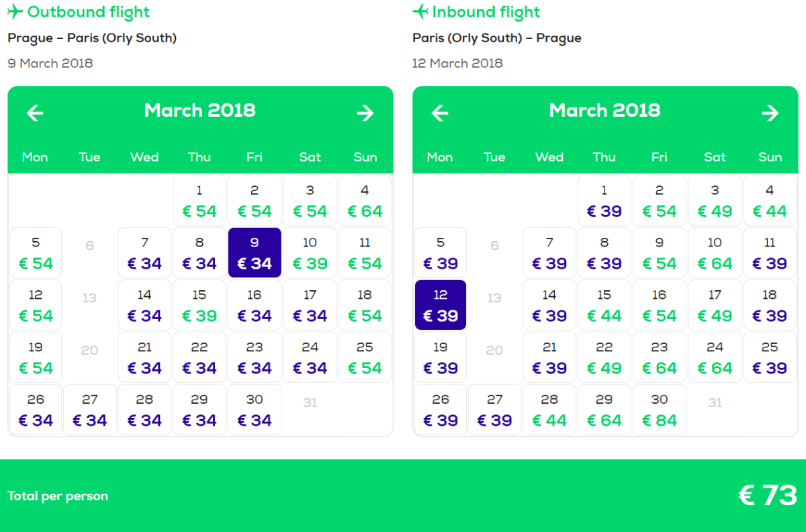
Task: Go to next month in inbound calendar
Action: pyautogui.click(x=770, y=113)
